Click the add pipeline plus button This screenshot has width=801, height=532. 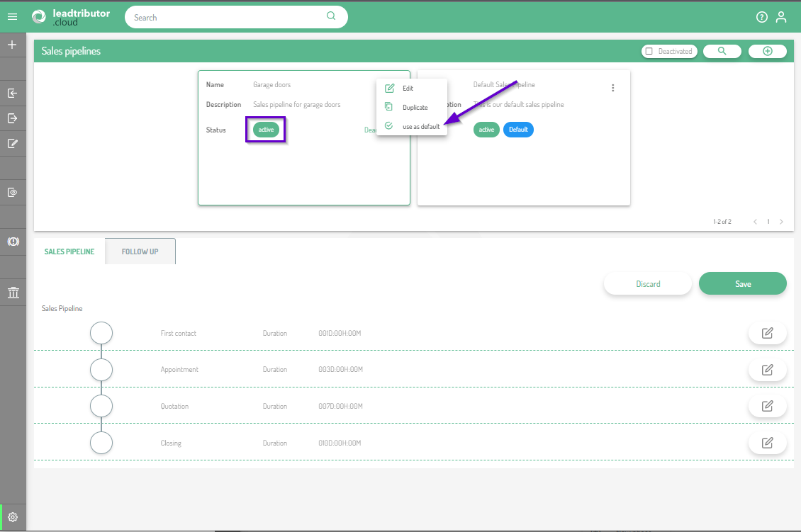pyautogui.click(x=768, y=51)
